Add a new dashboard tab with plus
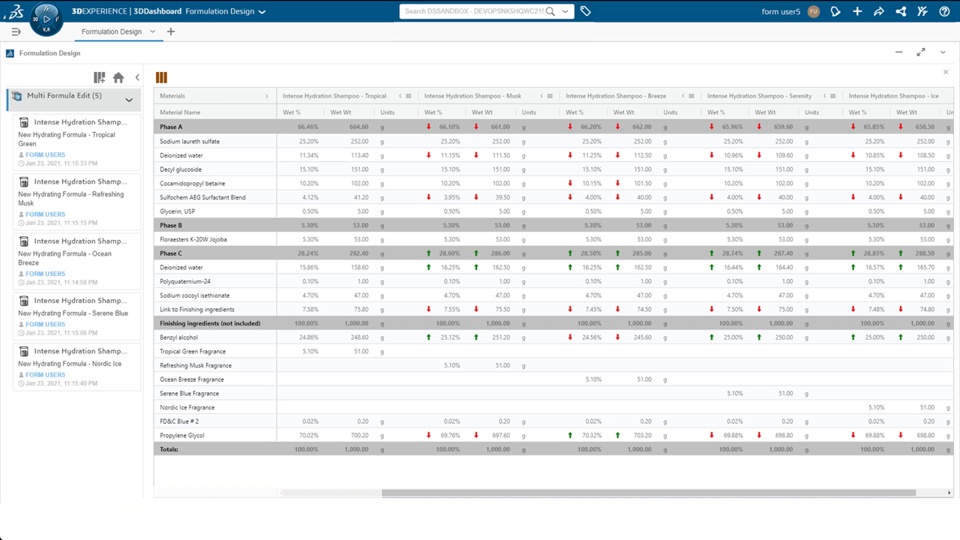The height and width of the screenshot is (540, 960). point(171,32)
